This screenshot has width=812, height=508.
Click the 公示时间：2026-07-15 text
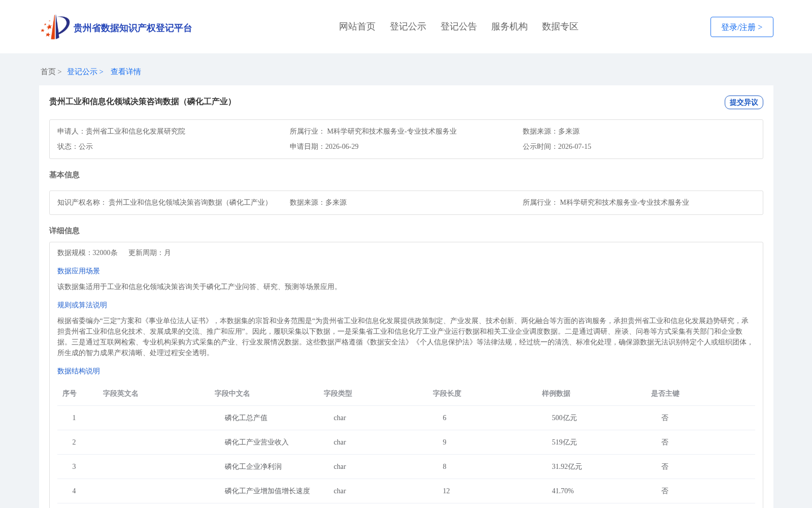(557, 146)
